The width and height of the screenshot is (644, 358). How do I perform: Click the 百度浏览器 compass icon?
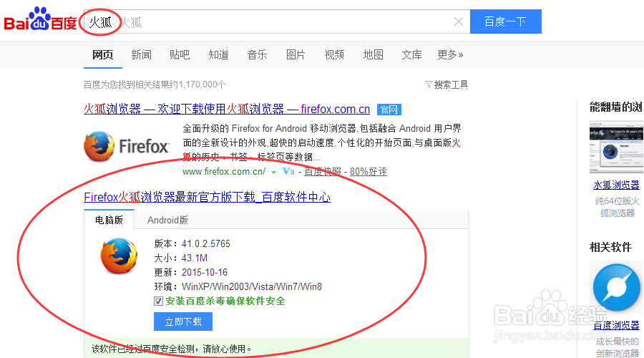(x=617, y=287)
